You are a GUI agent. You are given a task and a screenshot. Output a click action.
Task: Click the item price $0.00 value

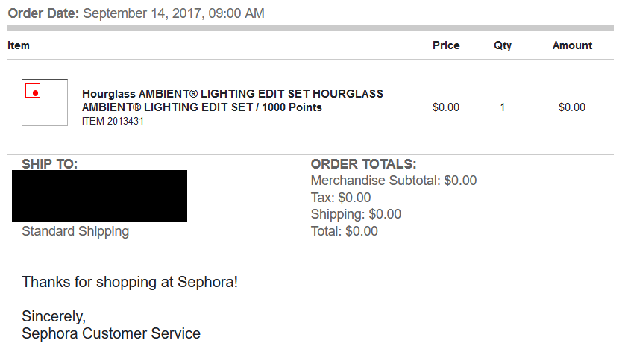tap(446, 107)
